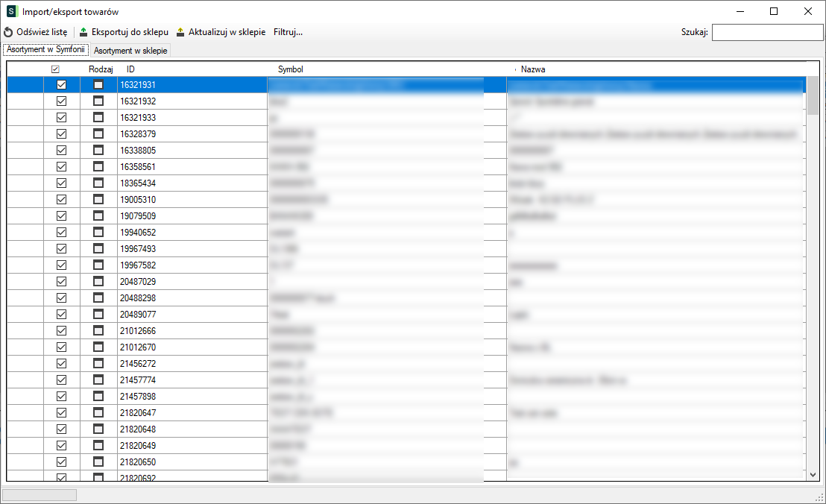Click the Rodzaj icon in row 19005310
This screenshot has height=504, width=826.
point(98,199)
